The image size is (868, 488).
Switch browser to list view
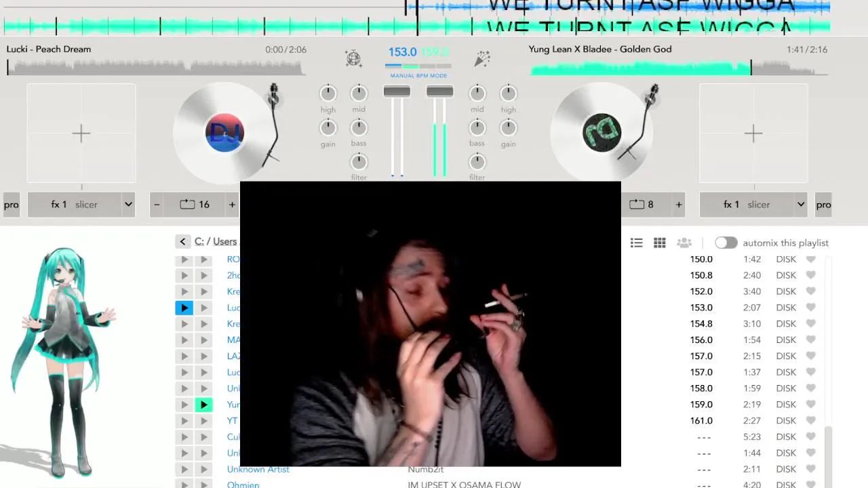(x=636, y=243)
